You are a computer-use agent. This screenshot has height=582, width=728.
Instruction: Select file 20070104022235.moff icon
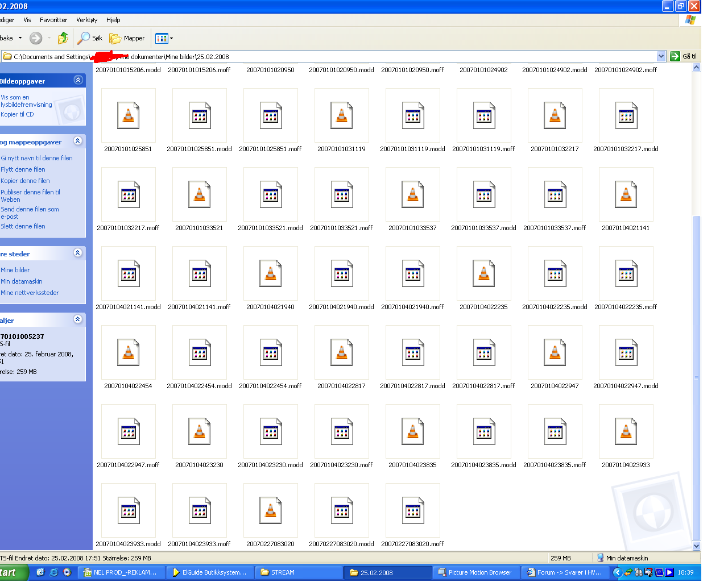(626, 273)
